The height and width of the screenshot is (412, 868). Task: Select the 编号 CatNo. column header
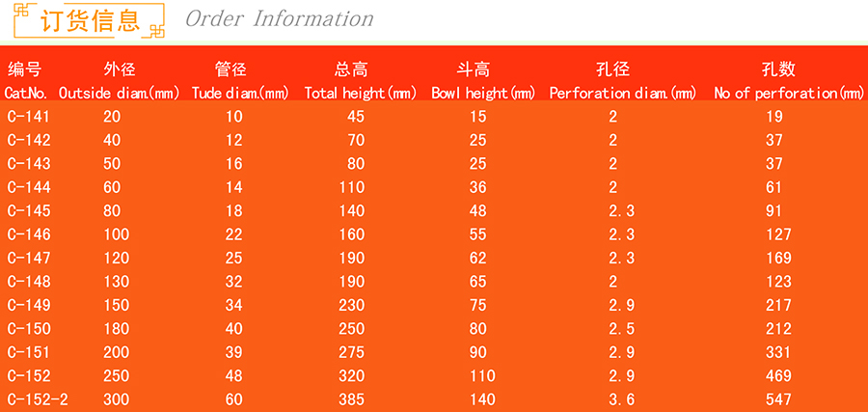tap(26, 81)
